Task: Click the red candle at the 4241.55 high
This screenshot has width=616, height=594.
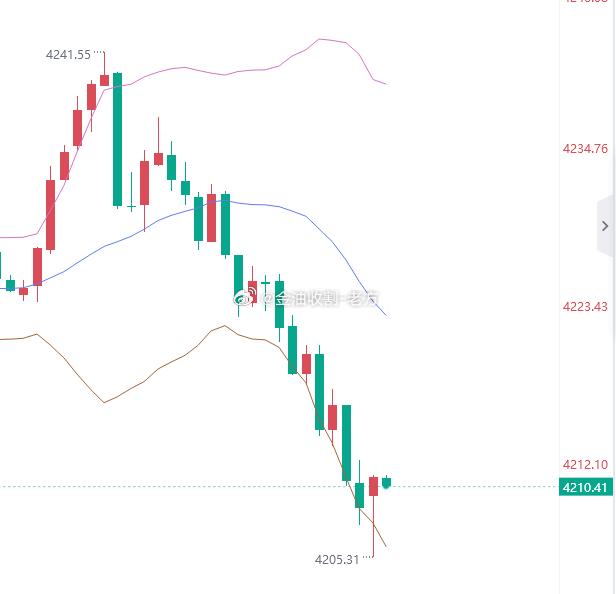Action: coord(104,80)
